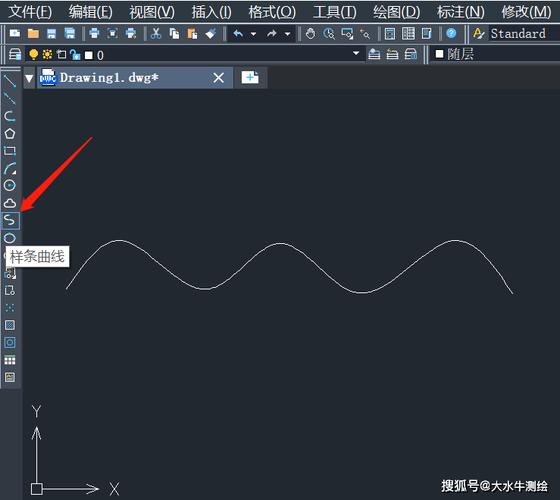Click the blue Help question icon
The image size is (560, 500).
[x=451, y=34]
